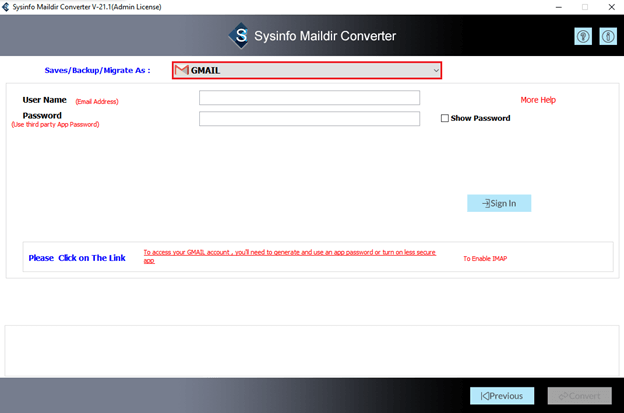Minimize the Sysinfo Maildir Converter window
Image resolution: width=624 pixels, height=413 pixels.
[x=559, y=7]
